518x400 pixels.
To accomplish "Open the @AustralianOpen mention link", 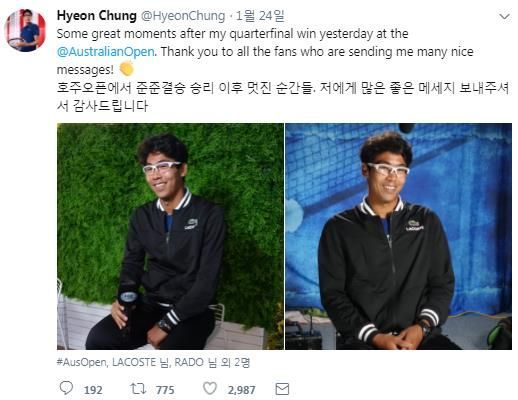I will [x=106, y=52].
